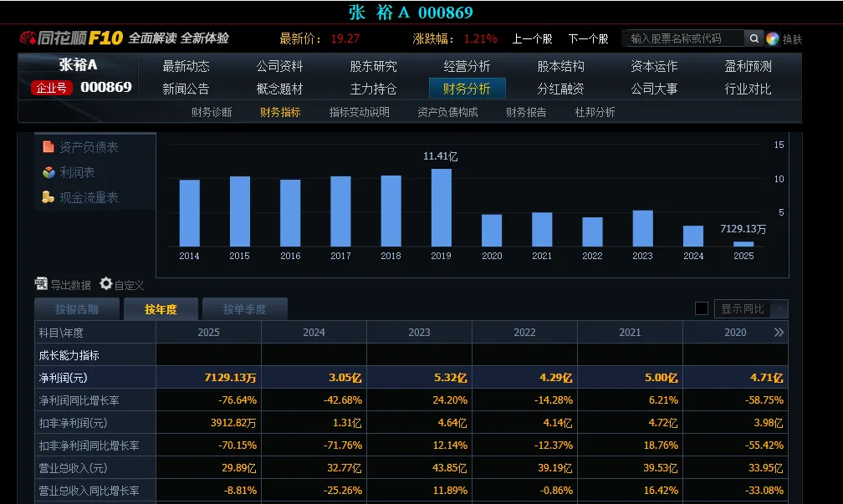Go to 财务诊断 sub-tab
This screenshot has height=504, width=843.
212,112
